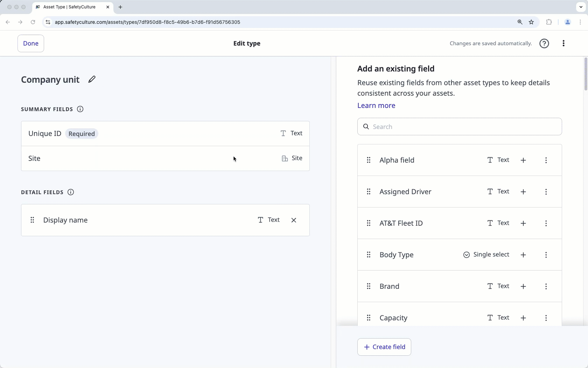Add the Assigned Driver field
The width and height of the screenshot is (588, 368).
click(523, 192)
